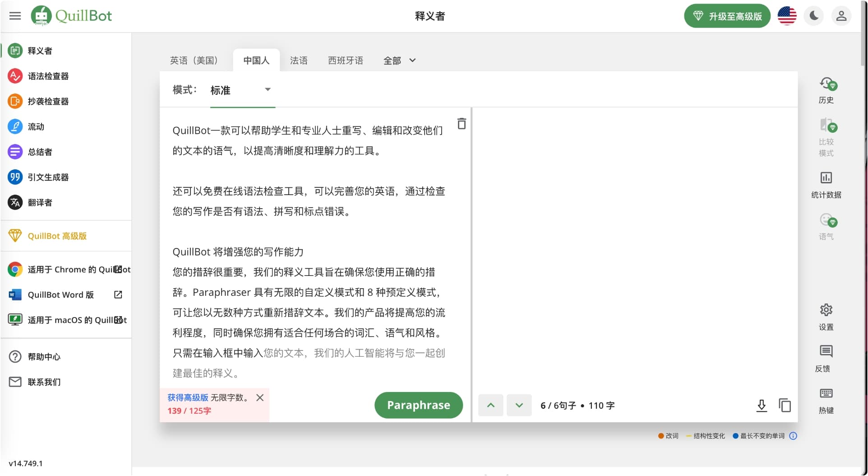Download the paraphrased output
This screenshot has width=868, height=476.
(761, 406)
